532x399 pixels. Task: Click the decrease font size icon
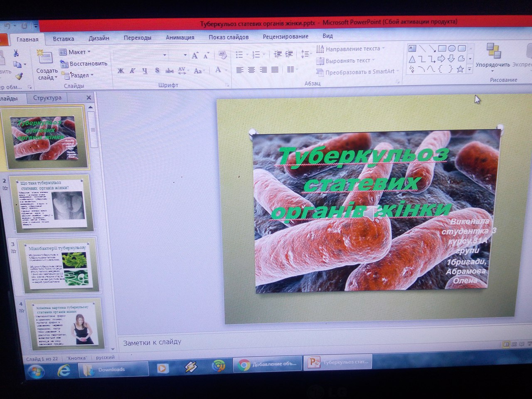207,55
